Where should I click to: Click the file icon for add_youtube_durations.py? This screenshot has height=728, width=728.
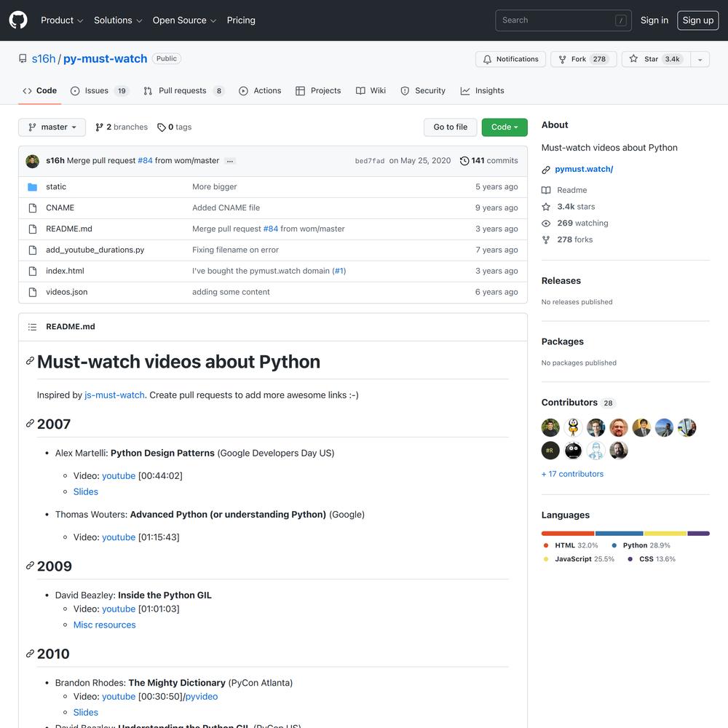click(x=33, y=250)
